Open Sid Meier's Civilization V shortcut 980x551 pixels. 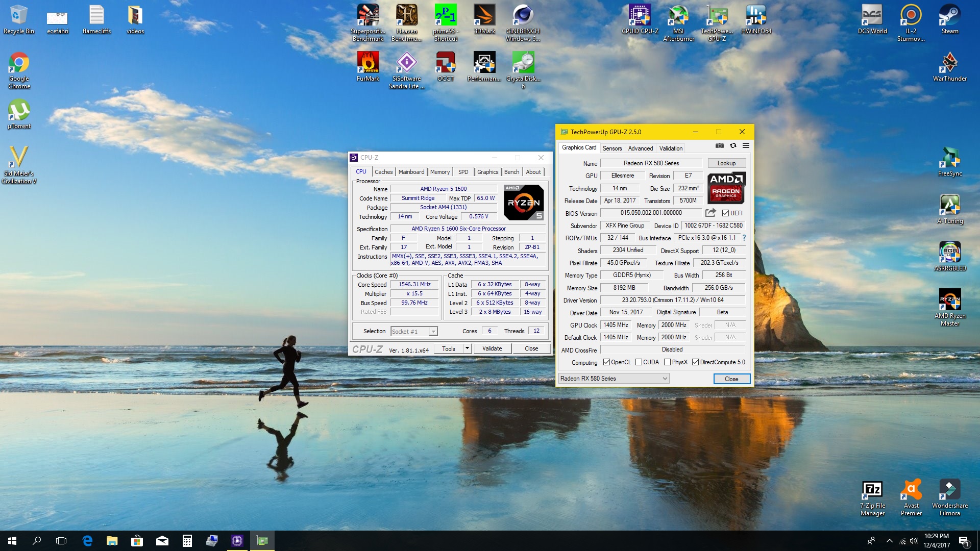pos(19,165)
